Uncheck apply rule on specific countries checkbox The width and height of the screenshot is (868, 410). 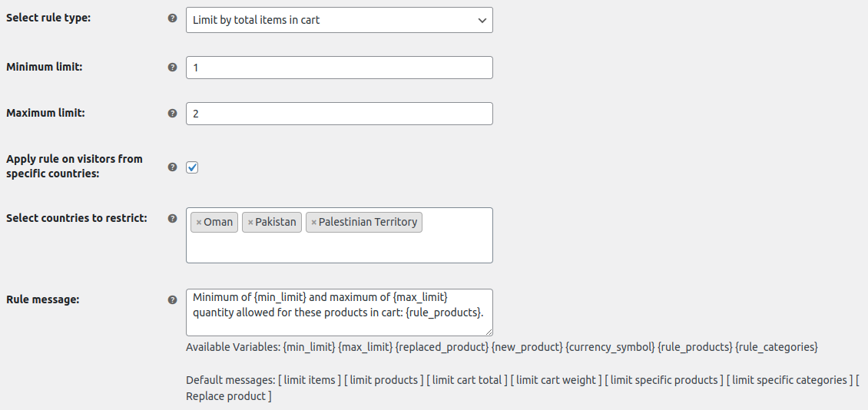(192, 167)
